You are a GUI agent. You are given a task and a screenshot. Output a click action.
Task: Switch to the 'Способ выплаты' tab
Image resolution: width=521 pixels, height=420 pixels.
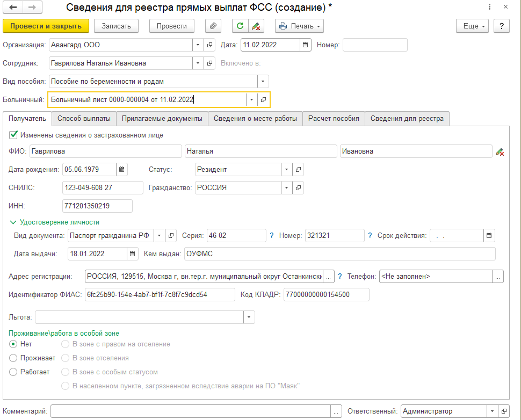(84, 118)
